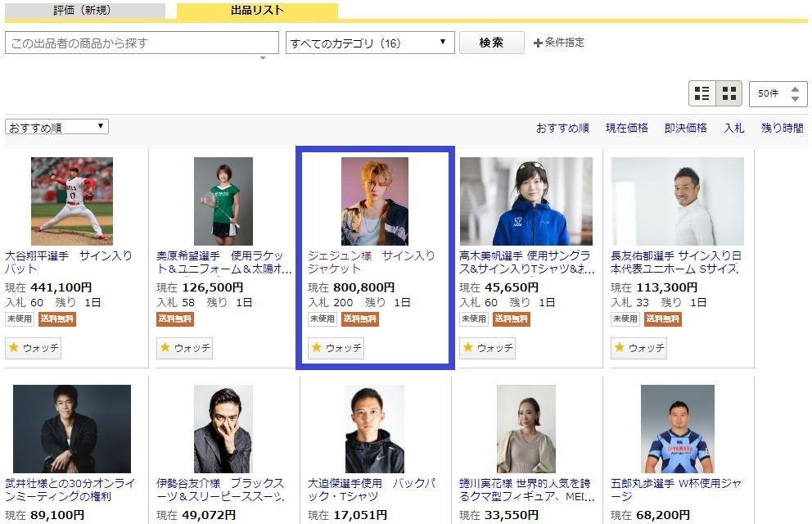Click the 45,650円 current price
Image resolution: width=812 pixels, height=524 pixels.
pos(512,287)
